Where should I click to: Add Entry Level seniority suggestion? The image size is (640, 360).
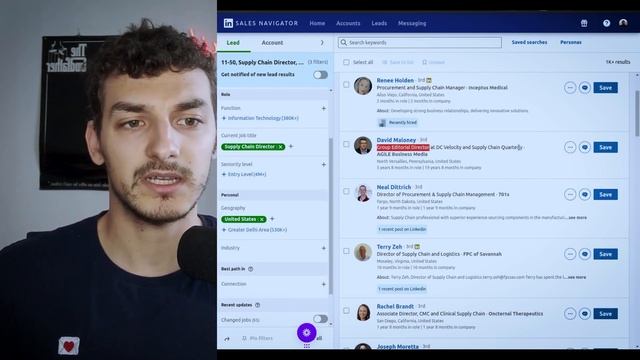point(244,174)
